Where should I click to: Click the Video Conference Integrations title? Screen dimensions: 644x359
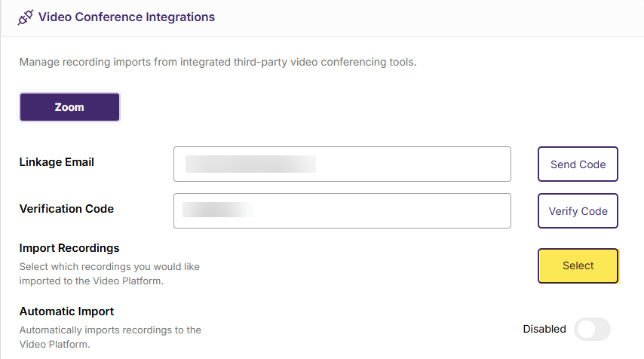(x=127, y=17)
